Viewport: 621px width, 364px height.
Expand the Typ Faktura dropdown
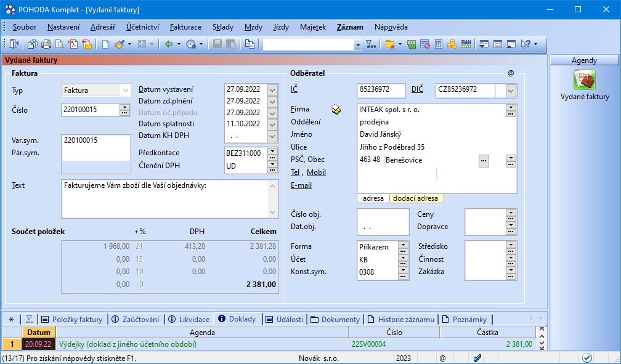(125, 91)
